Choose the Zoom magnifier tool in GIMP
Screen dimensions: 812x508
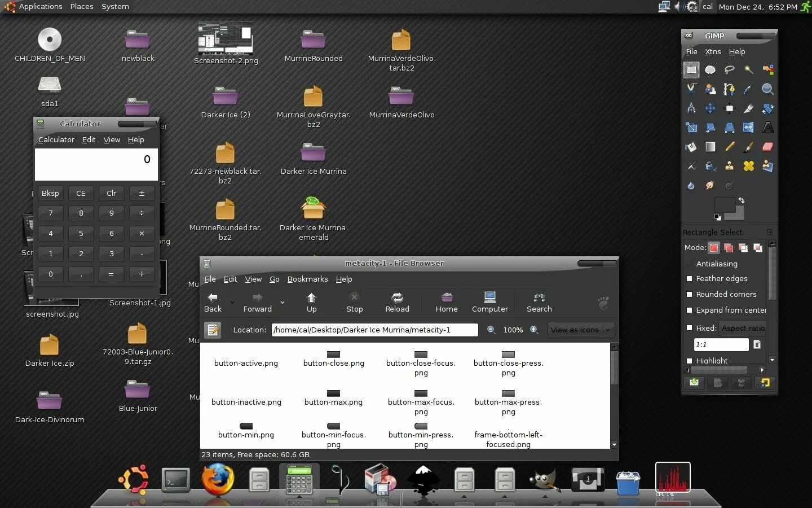(x=767, y=89)
